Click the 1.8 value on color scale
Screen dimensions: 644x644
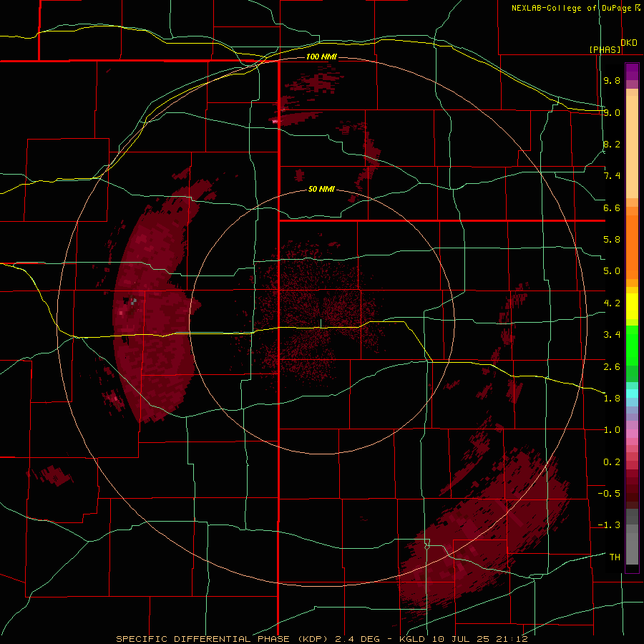pos(612,399)
